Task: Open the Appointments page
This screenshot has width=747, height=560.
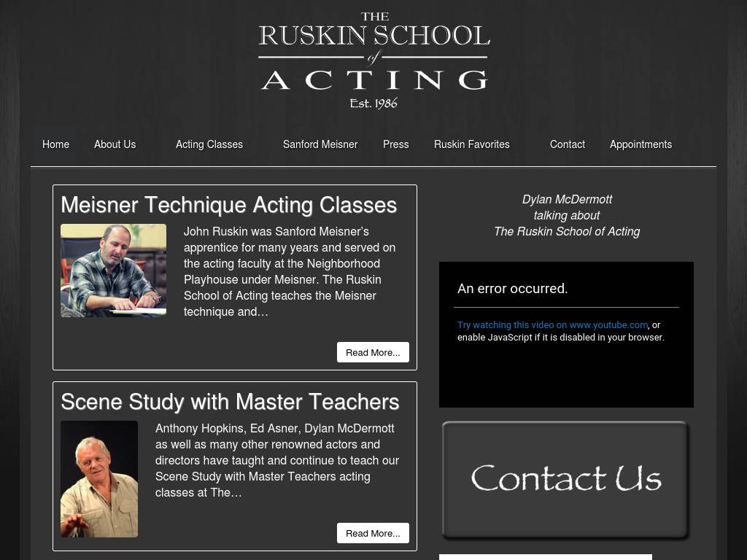Action: 640,144
